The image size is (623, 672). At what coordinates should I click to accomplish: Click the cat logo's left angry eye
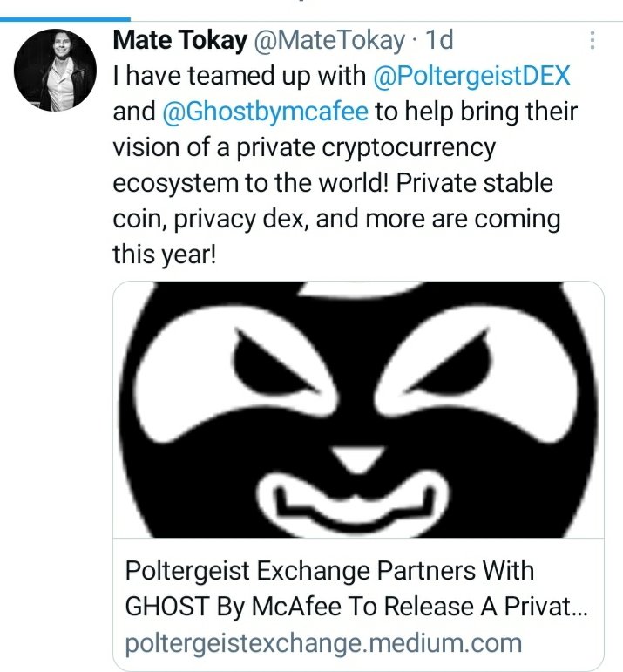[276, 362]
